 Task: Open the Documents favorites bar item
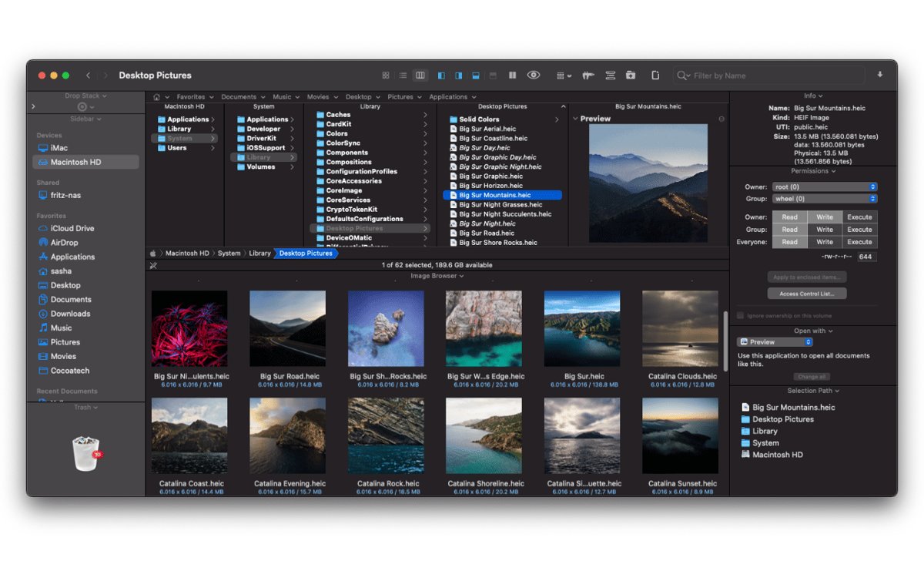(239, 97)
